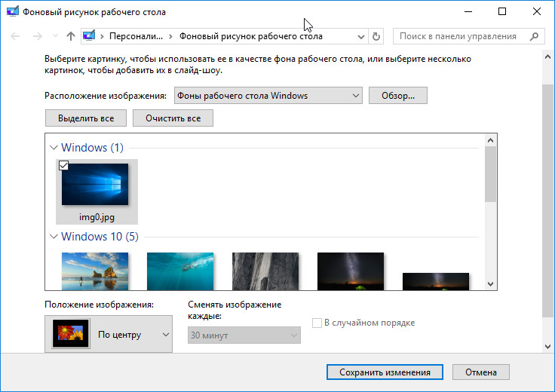The width and height of the screenshot is (555, 392).
Task: Collapse the Windows (1) group
Action: (54, 148)
